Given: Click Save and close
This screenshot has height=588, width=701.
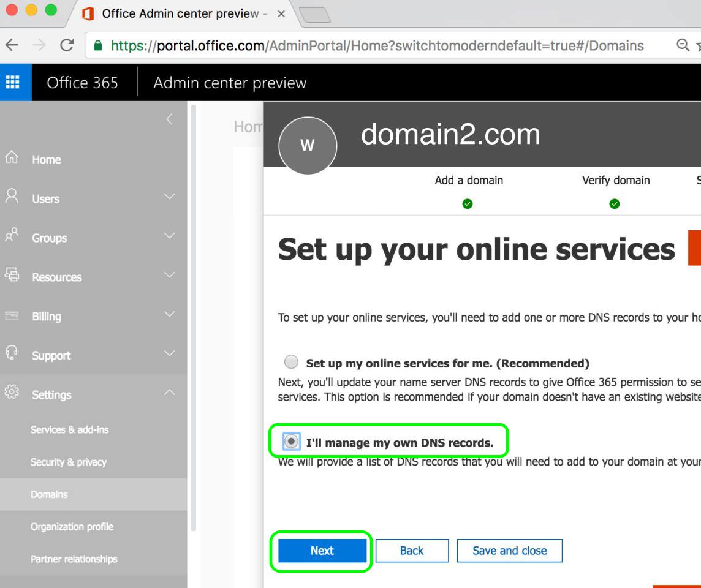Looking at the screenshot, I should (510, 551).
